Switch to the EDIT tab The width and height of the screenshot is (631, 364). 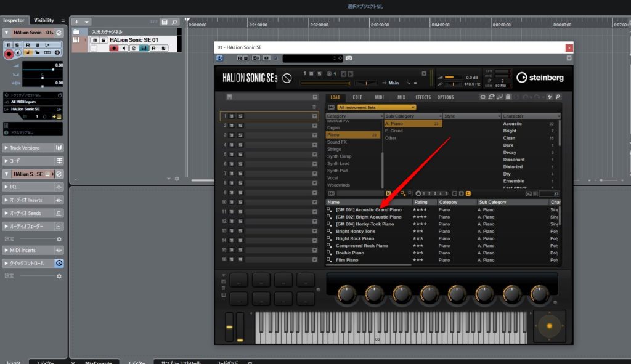click(357, 97)
